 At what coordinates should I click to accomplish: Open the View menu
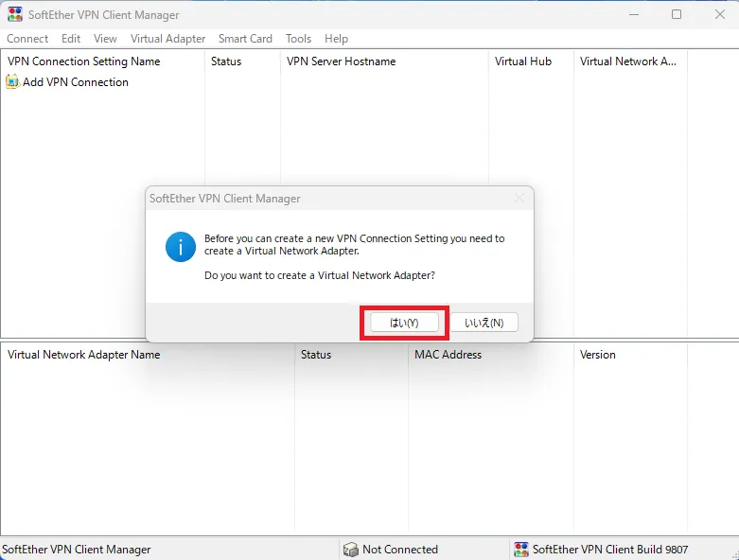105,39
